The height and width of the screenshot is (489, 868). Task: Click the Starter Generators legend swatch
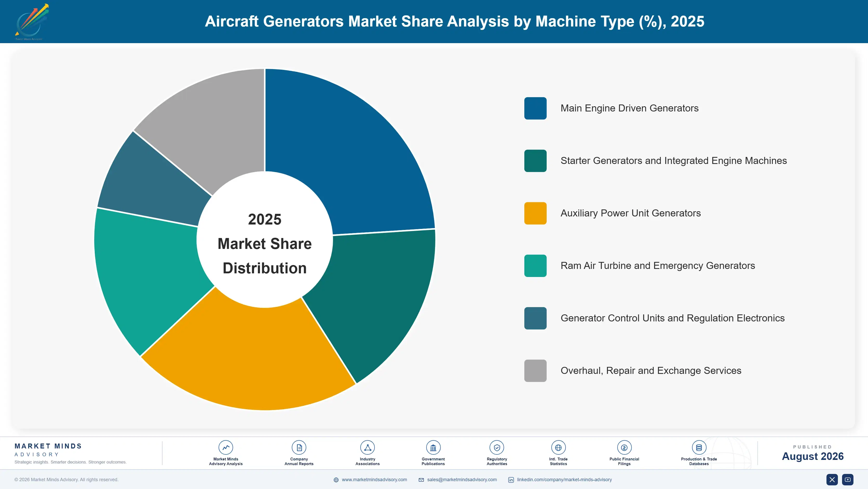point(535,161)
